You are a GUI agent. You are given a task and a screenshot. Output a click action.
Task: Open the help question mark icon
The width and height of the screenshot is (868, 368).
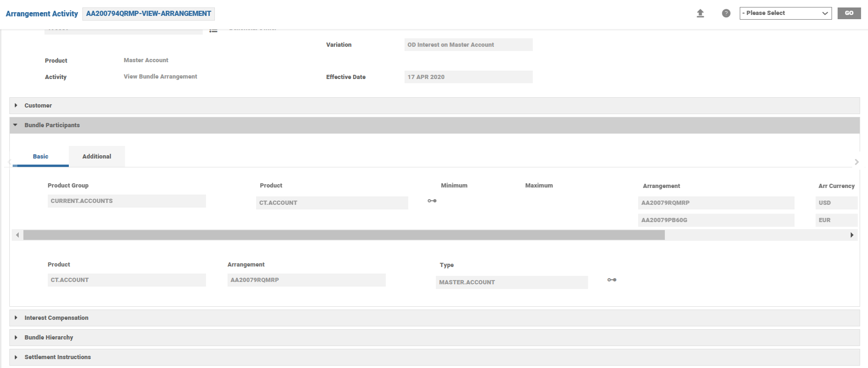[726, 14]
